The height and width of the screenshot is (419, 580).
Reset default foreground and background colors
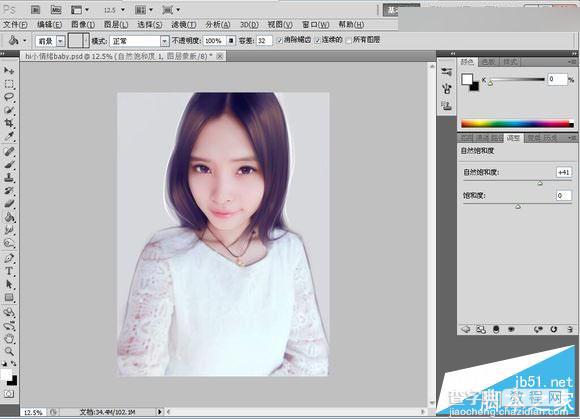pos(5,364)
